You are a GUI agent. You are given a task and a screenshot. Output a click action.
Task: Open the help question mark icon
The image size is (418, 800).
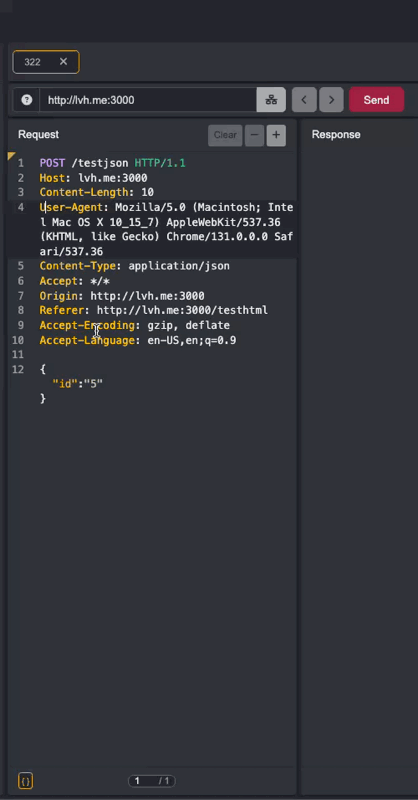pos(27,100)
